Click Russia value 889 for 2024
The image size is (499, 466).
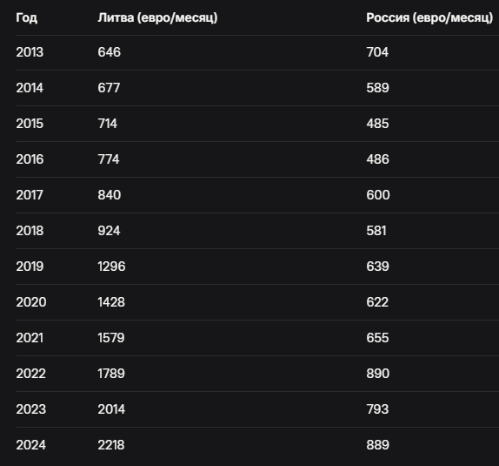pos(378,445)
